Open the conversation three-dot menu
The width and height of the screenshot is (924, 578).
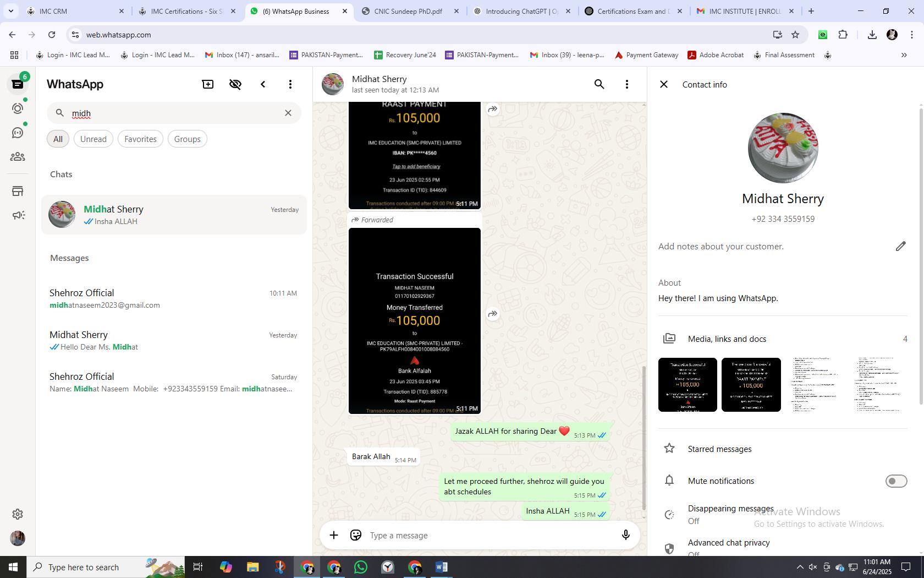click(627, 84)
